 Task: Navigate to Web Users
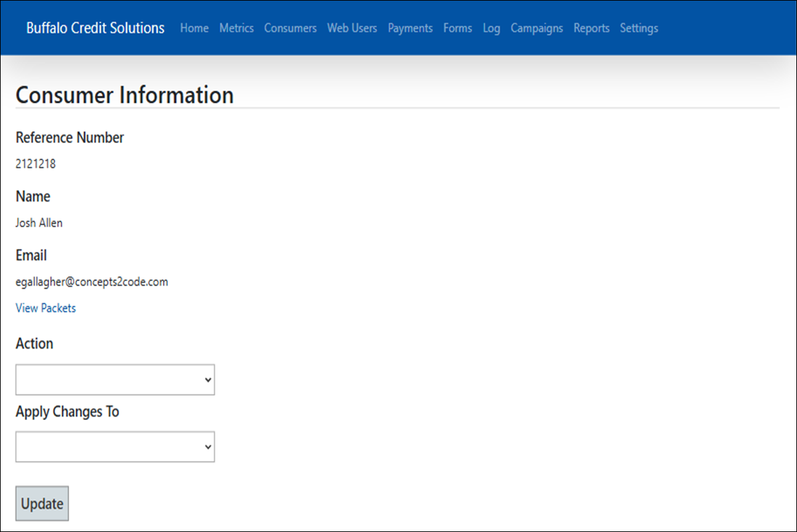point(352,28)
